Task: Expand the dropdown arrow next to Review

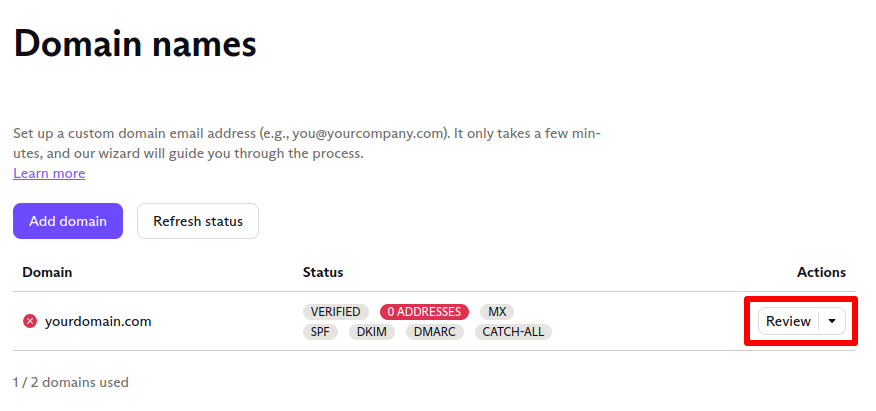Action: (832, 321)
